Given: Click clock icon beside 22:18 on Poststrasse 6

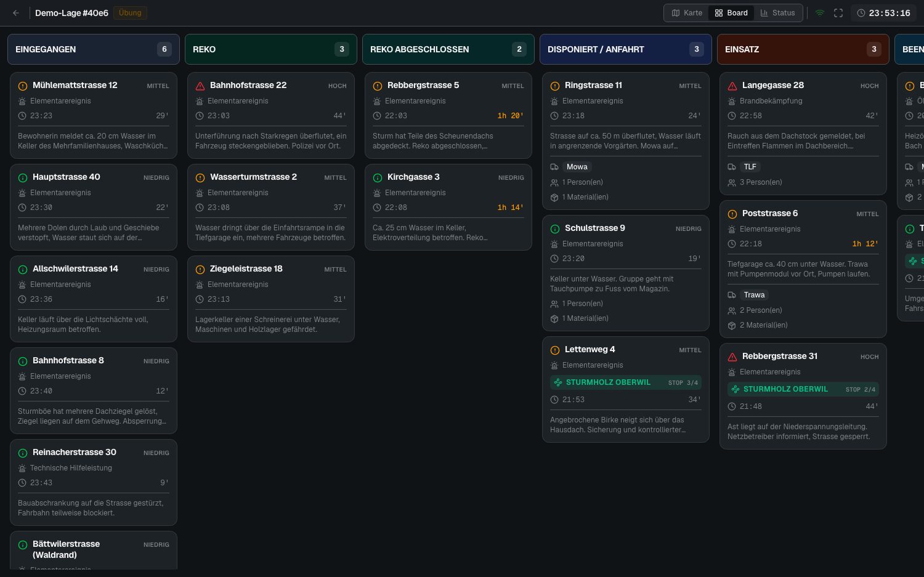Looking at the screenshot, I should click(x=732, y=244).
